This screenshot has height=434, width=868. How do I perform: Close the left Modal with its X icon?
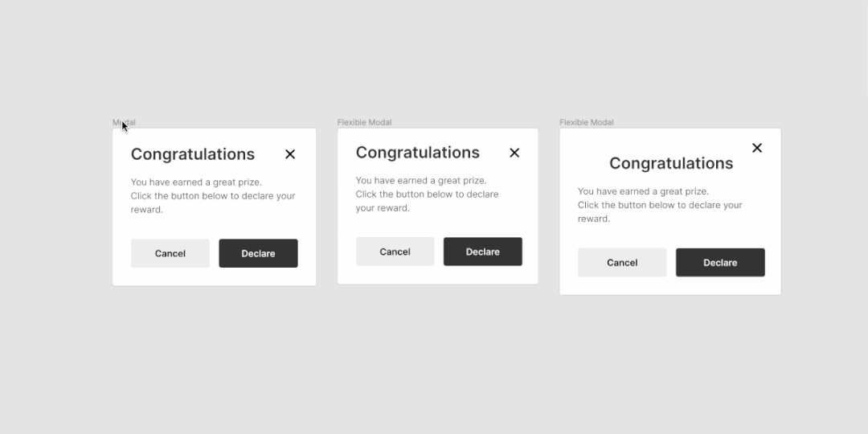click(x=290, y=154)
